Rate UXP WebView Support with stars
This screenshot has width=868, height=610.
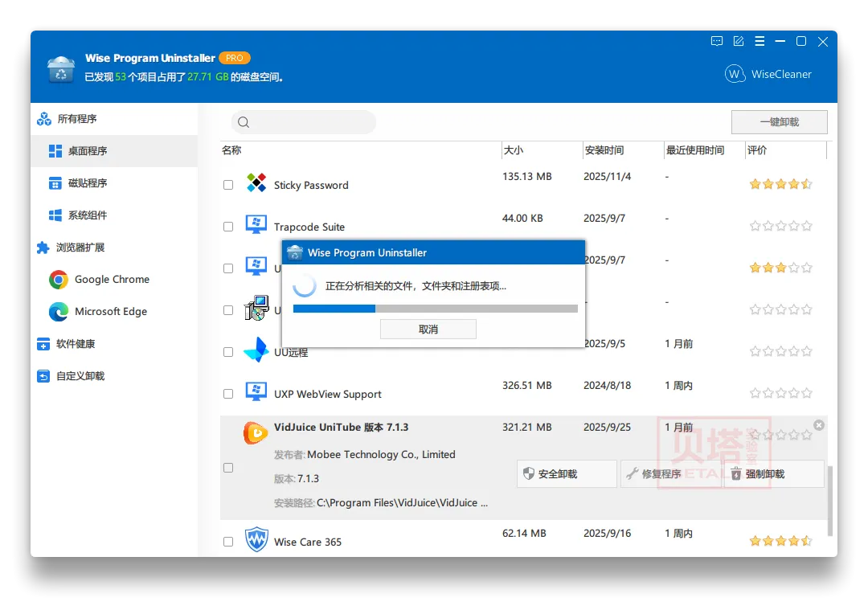[780, 393]
